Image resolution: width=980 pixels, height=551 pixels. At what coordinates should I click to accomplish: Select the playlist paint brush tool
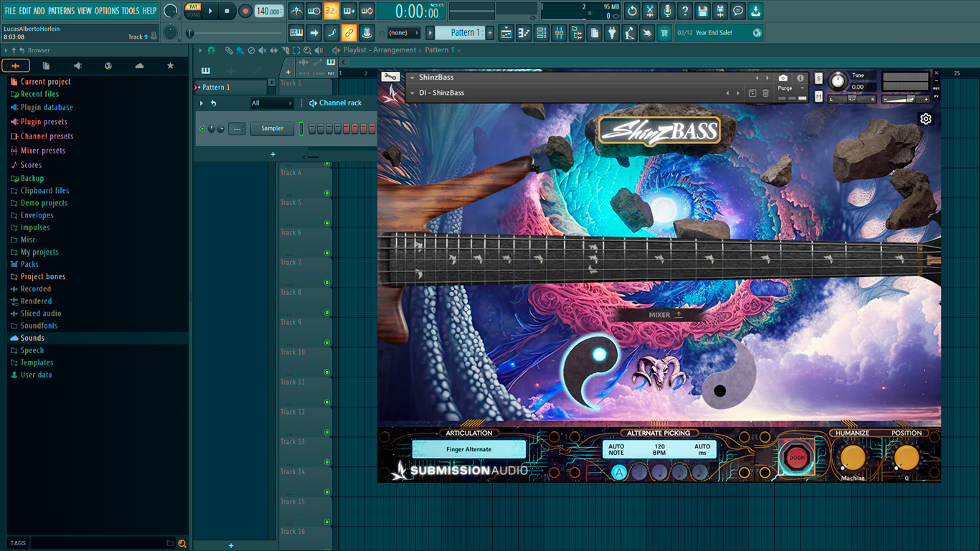coord(240,50)
